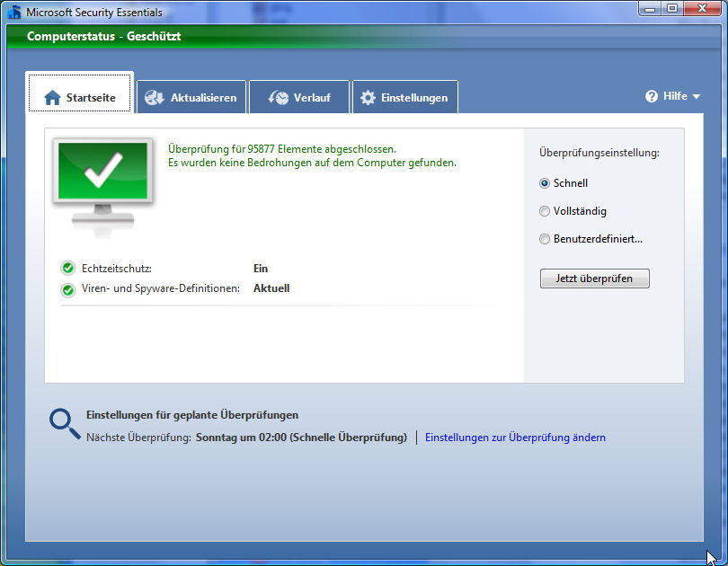This screenshot has width=728, height=566.
Task: Click the house icon on Startseite tab
Action: click(x=52, y=97)
